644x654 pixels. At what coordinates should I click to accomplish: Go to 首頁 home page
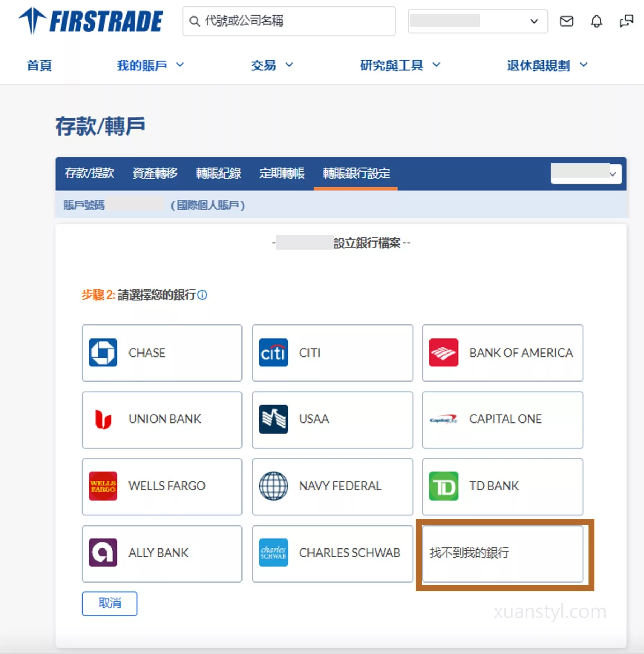click(39, 65)
